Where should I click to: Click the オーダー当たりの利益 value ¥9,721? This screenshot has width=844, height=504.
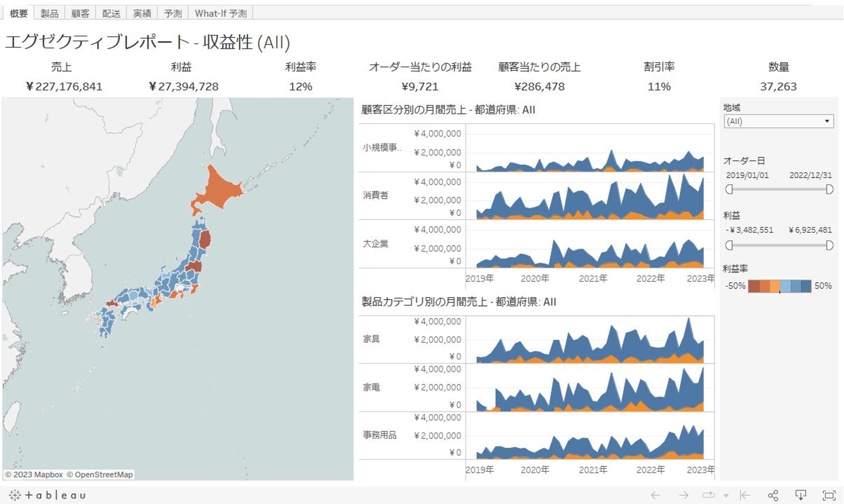(x=420, y=87)
